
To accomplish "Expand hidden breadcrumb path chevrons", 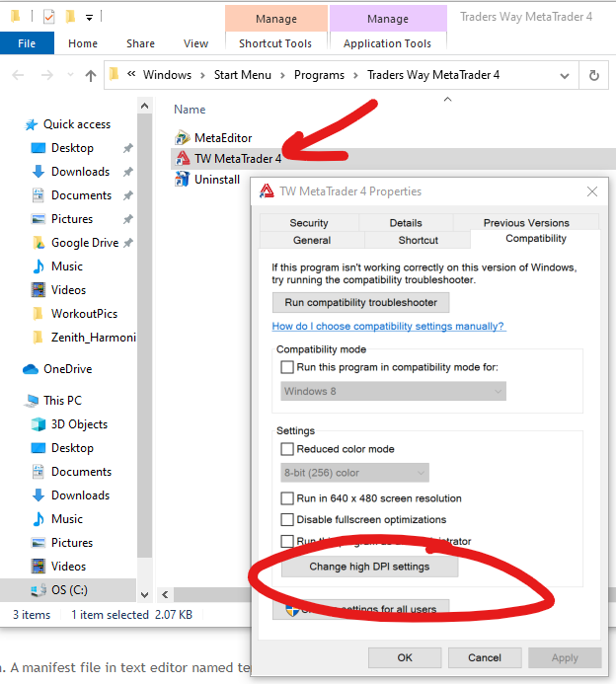I will 131,75.
